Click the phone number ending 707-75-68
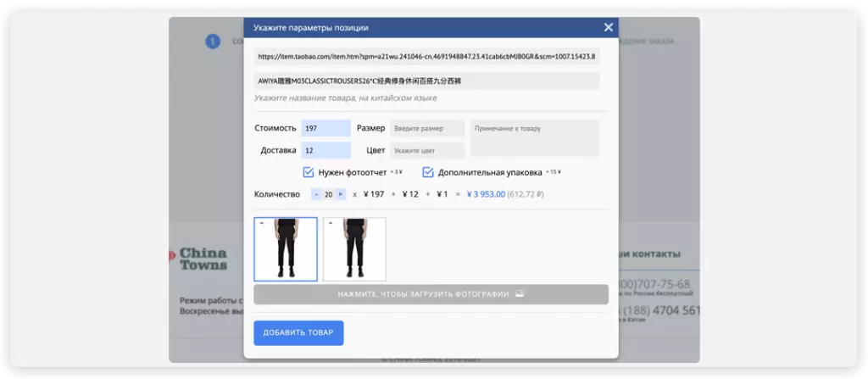This screenshot has height=379, width=868. (x=654, y=284)
